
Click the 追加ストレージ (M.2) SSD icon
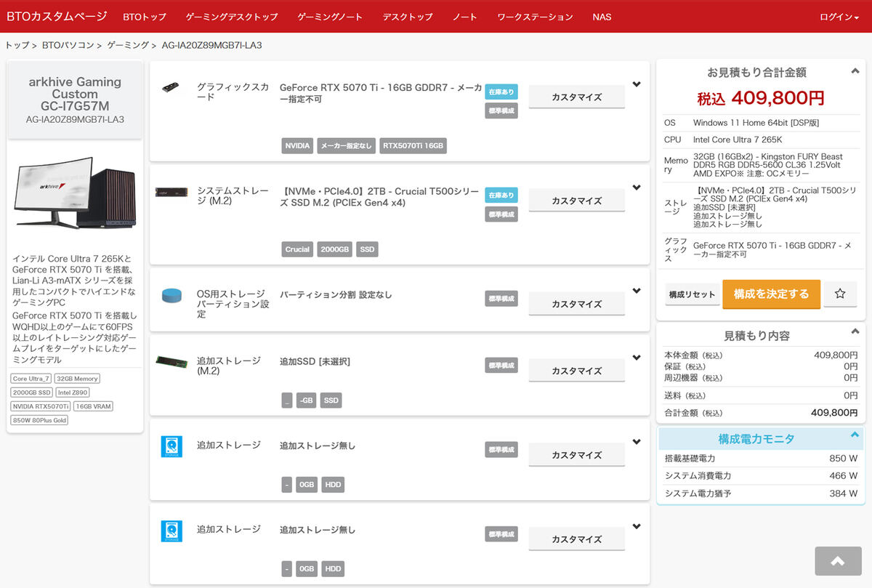coord(171,361)
